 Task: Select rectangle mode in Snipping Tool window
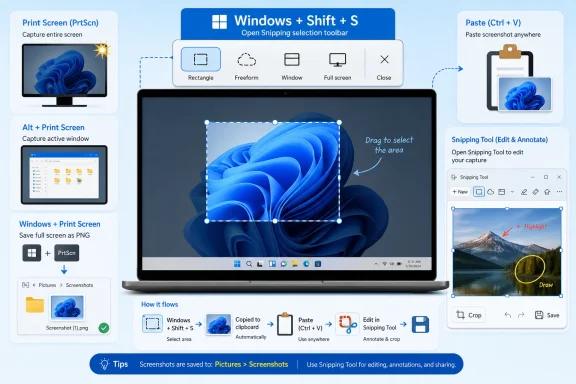pos(479,192)
